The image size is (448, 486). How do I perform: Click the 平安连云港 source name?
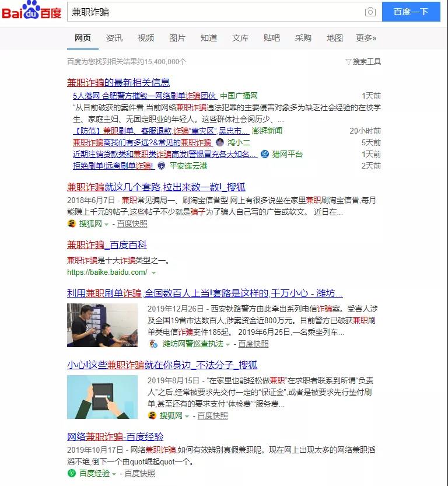[188, 166]
